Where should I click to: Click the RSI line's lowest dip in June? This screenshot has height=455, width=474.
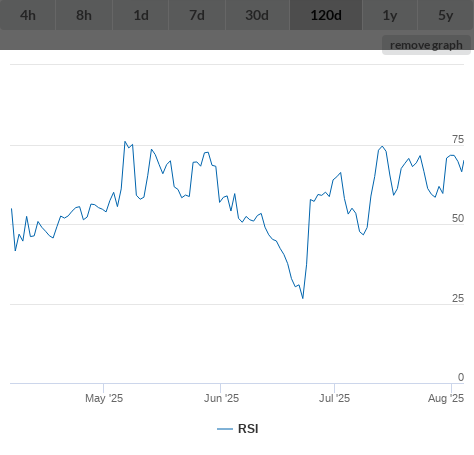pos(303,298)
